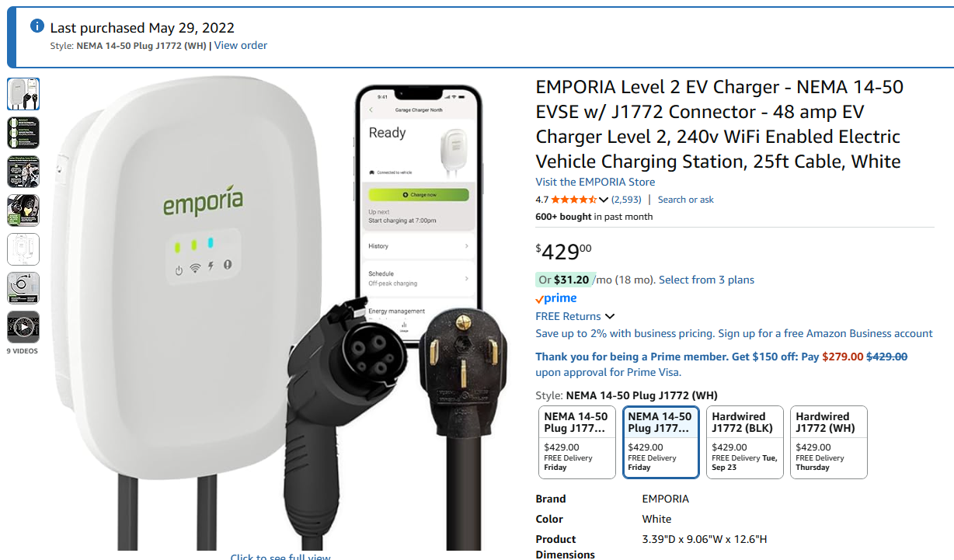Screen dimensions: 954x560
Task: Open the View order link
Action: tap(241, 46)
